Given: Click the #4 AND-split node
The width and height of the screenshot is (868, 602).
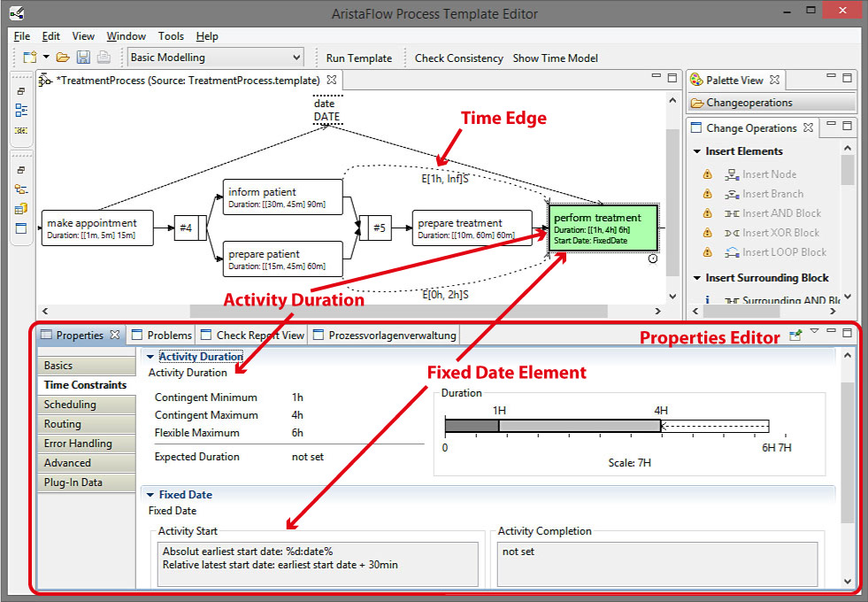Looking at the screenshot, I should pyautogui.click(x=190, y=228).
